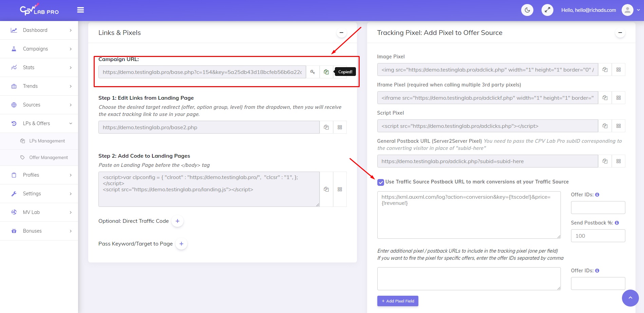Open the Sources menu
This screenshot has width=644, height=313.
[39, 105]
